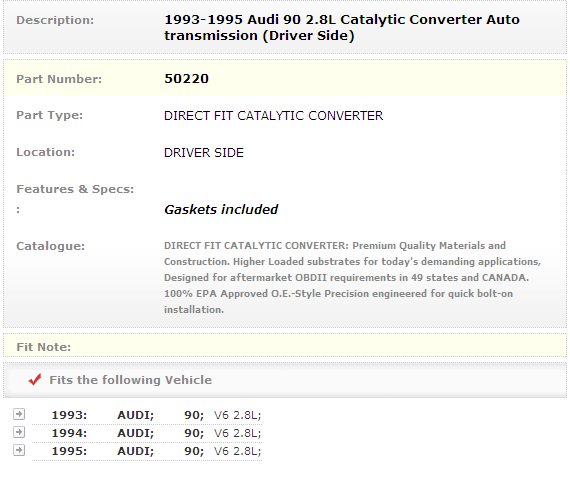Screen dimensions: 570x489
Task: Click the Fit Note row
Action: 285,346
